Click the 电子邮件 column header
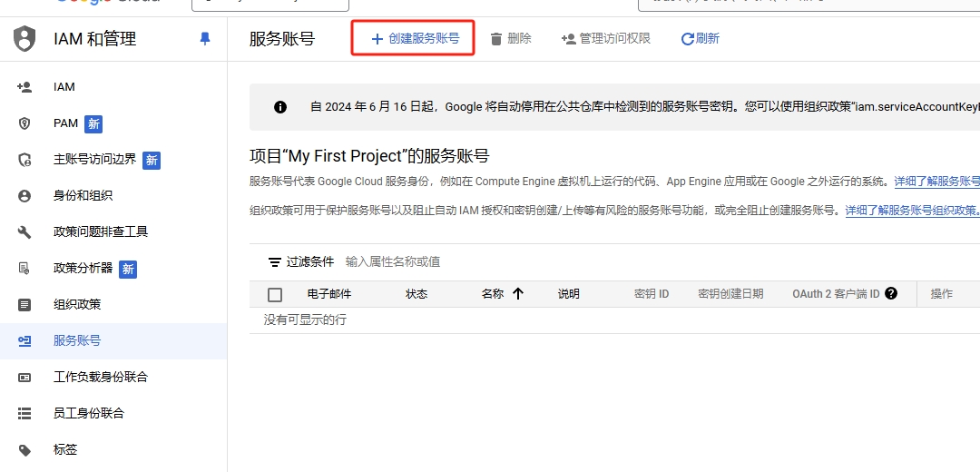This screenshot has height=472, width=980. [x=329, y=294]
